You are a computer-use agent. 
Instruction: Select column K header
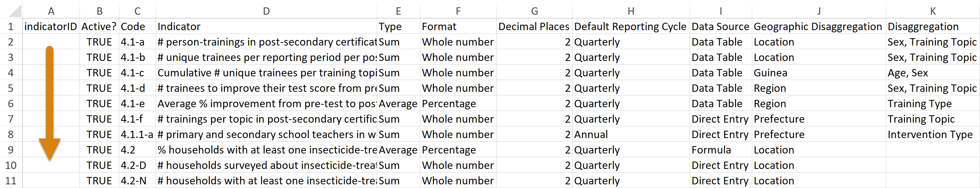pos(933,11)
